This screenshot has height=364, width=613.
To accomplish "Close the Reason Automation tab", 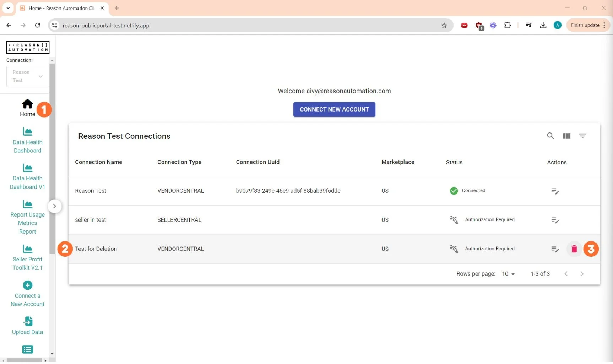I will (x=102, y=8).
